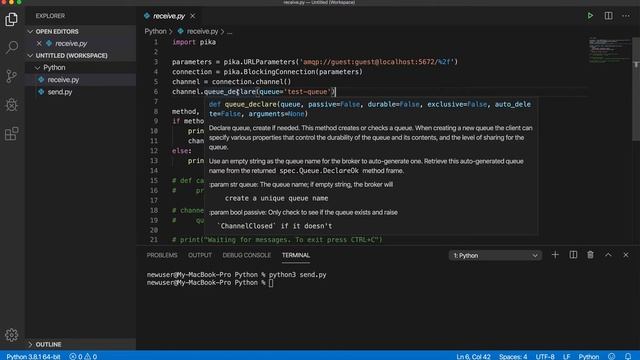Viewport: 640px width, 360px height.
Task: Switch to the Output tab
Action: pos(200,255)
